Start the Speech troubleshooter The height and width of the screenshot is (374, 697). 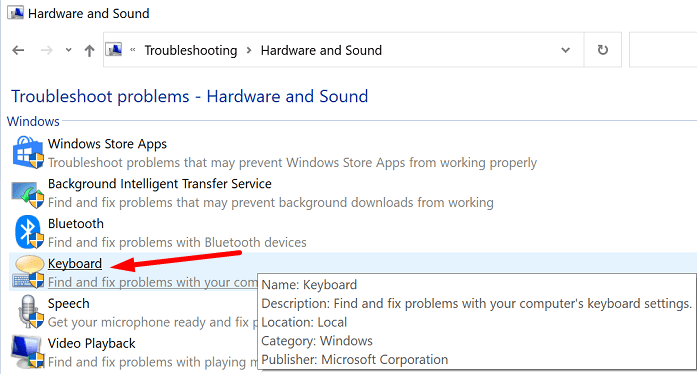click(68, 303)
